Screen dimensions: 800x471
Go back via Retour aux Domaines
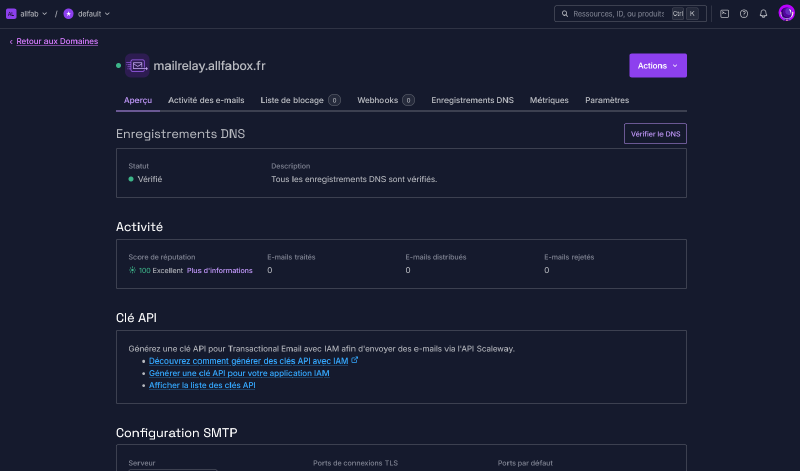point(57,41)
